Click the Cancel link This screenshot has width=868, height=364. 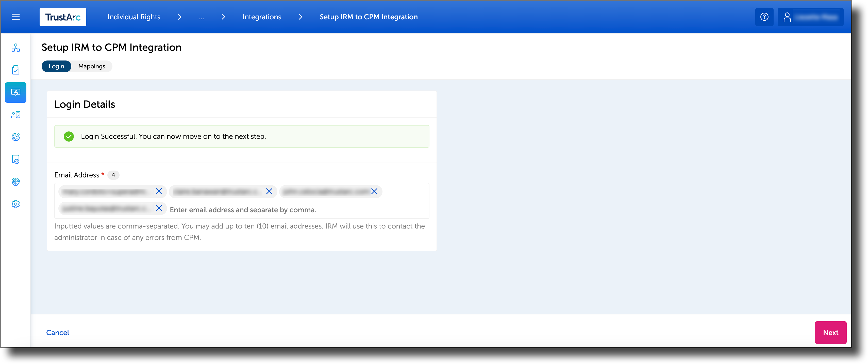pos(57,332)
